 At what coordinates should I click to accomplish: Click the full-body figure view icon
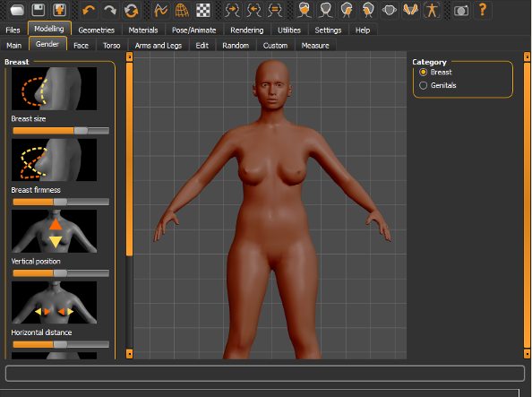coord(432,10)
